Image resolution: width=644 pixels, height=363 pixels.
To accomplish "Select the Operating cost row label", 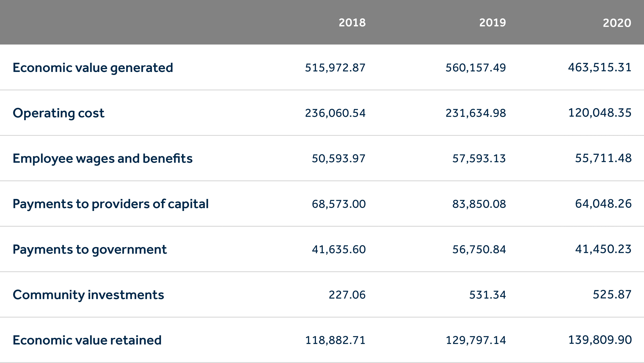I will click(x=58, y=113).
